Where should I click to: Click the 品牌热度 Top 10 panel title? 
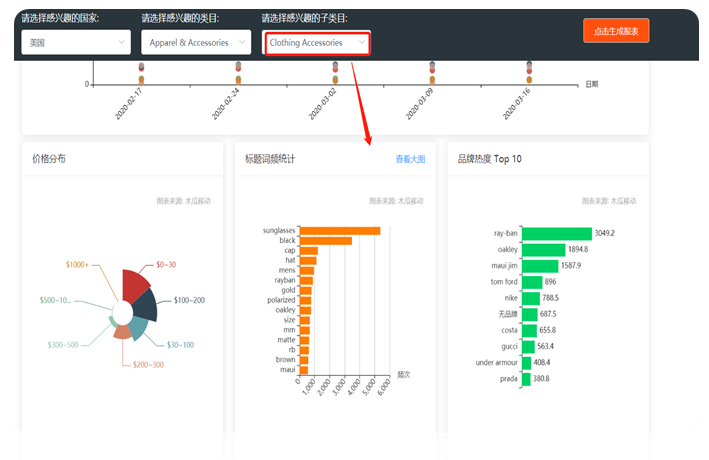[x=489, y=159]
